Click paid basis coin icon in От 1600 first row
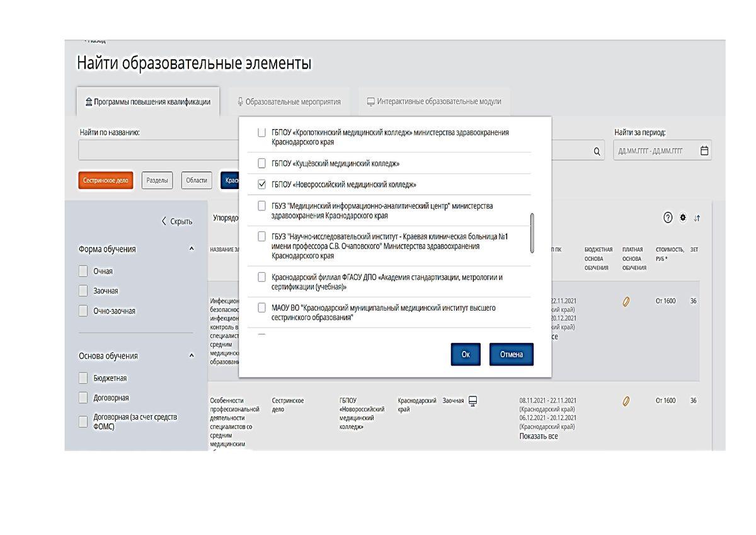Viewport: 756px width, 535px height. 626,302
